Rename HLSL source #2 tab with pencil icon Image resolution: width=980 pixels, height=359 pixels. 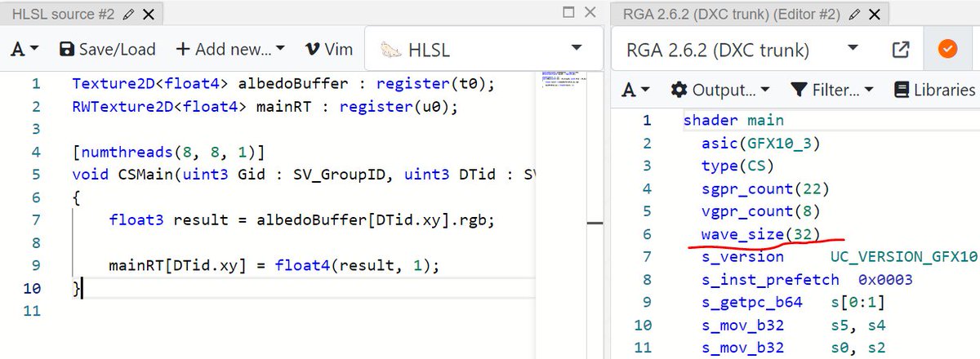129,15
